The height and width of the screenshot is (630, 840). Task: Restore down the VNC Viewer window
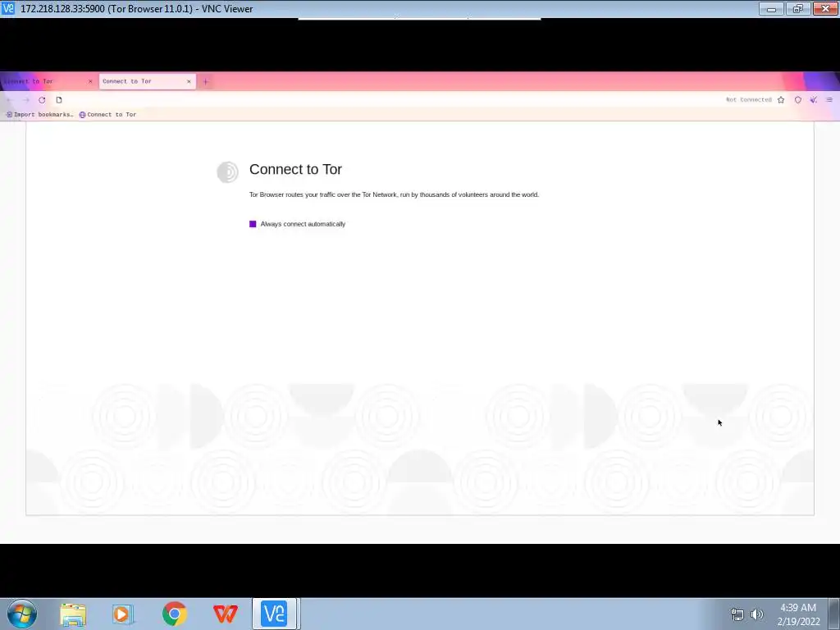pyautogui.click(x=798, y=8)
